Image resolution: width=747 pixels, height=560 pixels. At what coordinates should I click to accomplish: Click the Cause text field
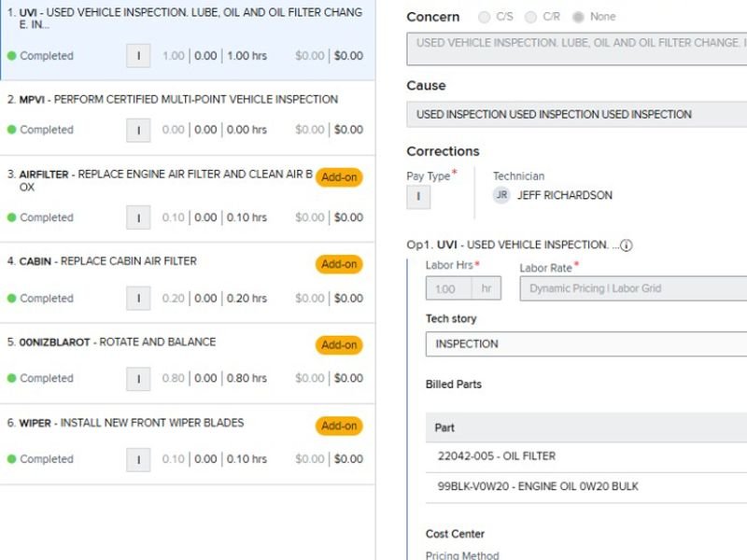(576, 115)
